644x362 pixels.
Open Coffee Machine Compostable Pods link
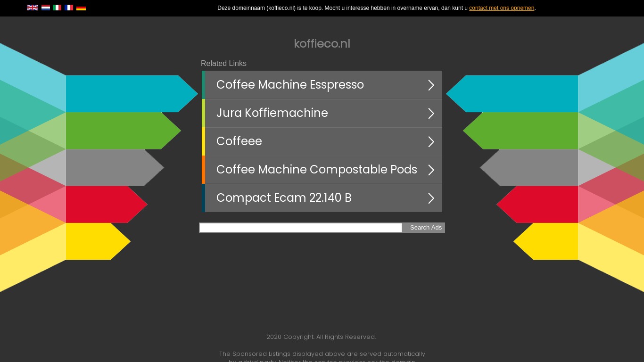click(316, 170)
